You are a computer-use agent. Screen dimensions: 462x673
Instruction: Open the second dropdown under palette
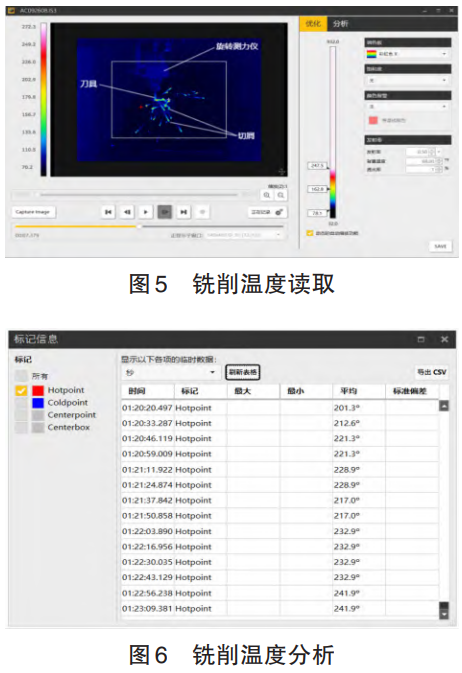[407, 80]
